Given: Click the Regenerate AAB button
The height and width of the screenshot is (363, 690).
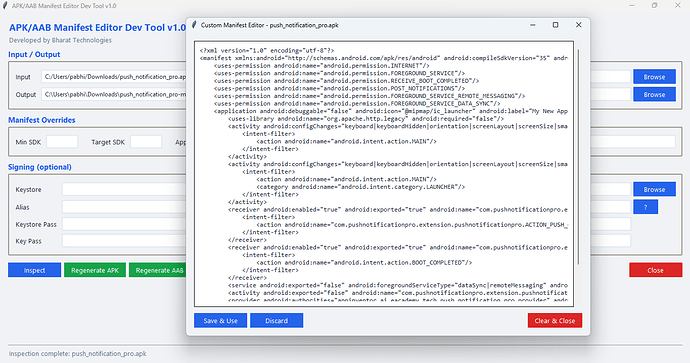Looking at the screenshot, I should coord(158,270).
